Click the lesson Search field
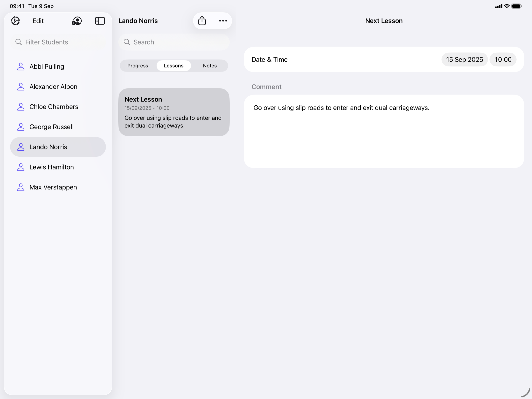 [x=174, y=42]
